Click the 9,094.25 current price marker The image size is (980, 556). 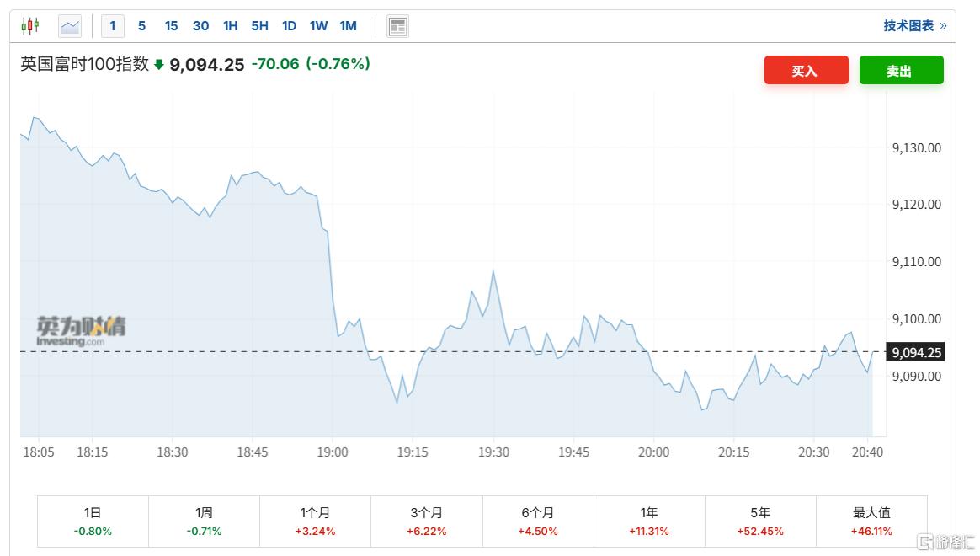(x=916, y=352)
